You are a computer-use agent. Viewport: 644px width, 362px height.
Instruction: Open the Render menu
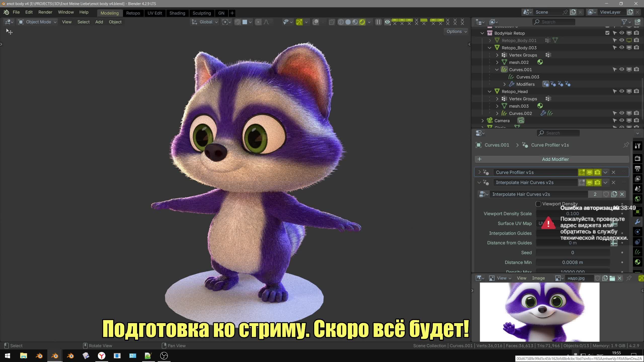point(45,12)
